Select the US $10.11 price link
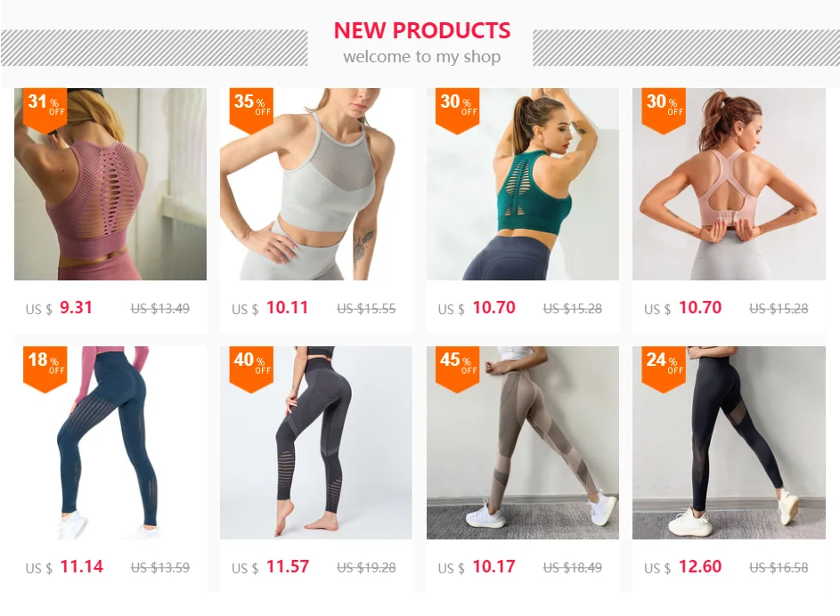 (x=270, y=308)
